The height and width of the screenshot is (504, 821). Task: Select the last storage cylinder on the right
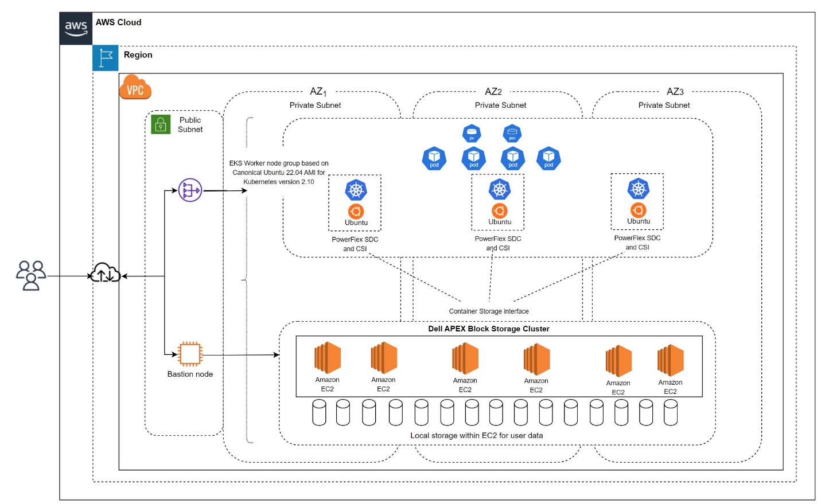pyautogui.click(x=671, y=412)
